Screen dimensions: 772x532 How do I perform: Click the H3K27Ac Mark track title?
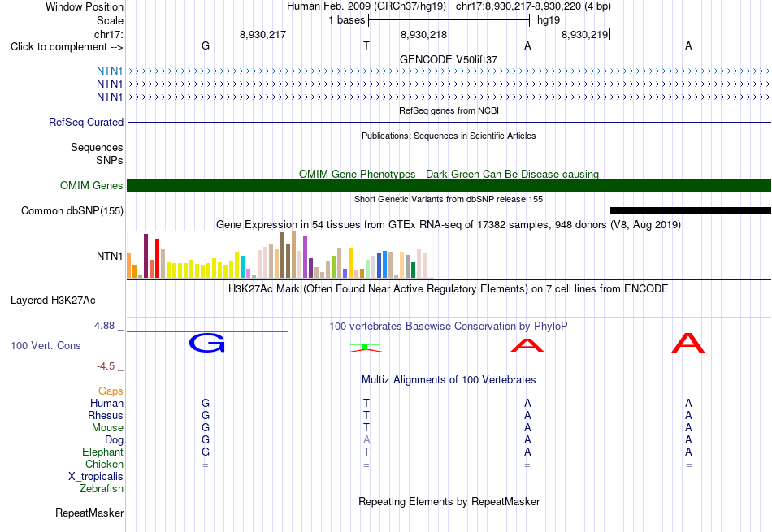pos(449,289)
